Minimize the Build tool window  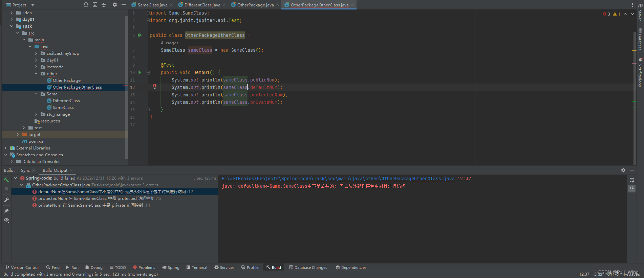[x=632, y=170]
